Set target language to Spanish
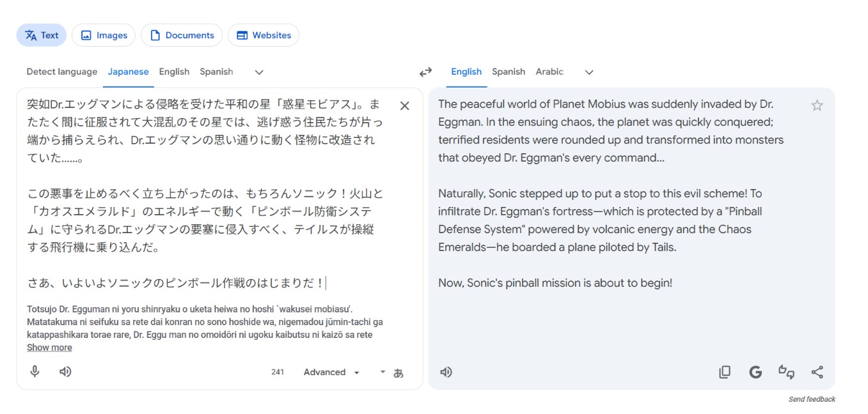 (x=509, y=72)
